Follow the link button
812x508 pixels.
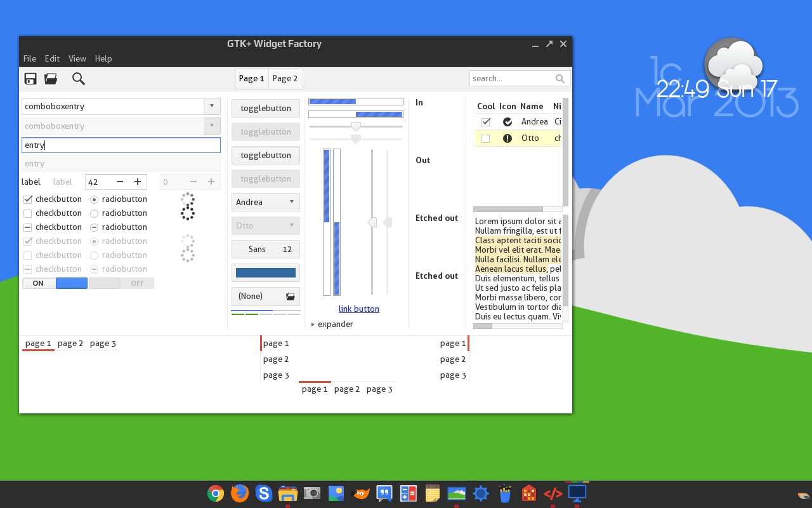pyautogui.click(x=359, y=309)
